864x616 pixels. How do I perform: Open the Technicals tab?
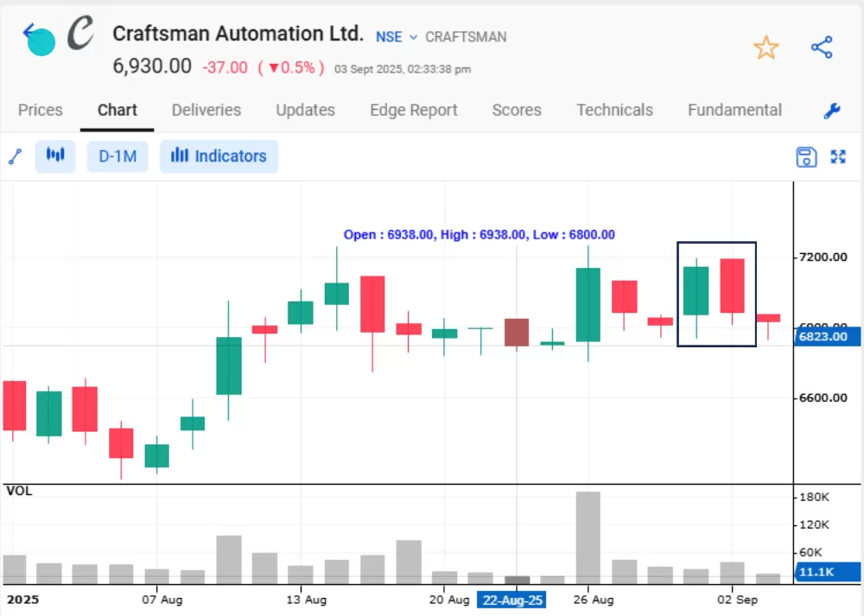coord(614,111)
